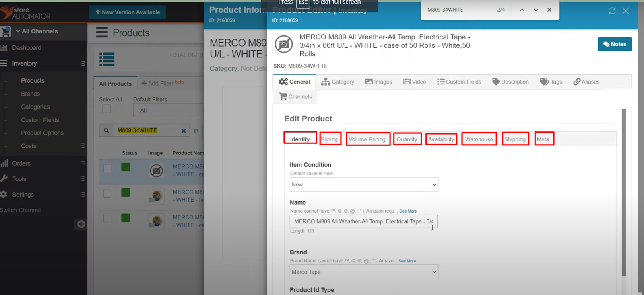Open the Item Condition dropdown
This screenshot has width=644, height=295.
(364, 184)
